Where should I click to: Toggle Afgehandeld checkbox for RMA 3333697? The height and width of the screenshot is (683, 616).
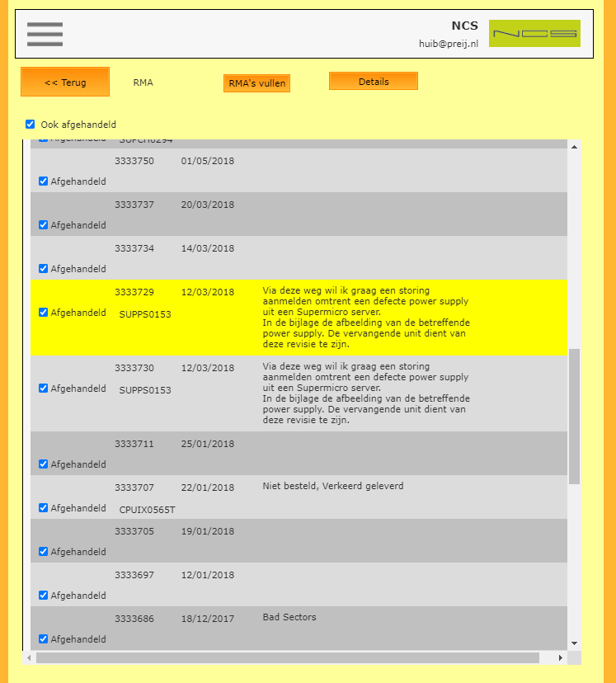[43, 595]
